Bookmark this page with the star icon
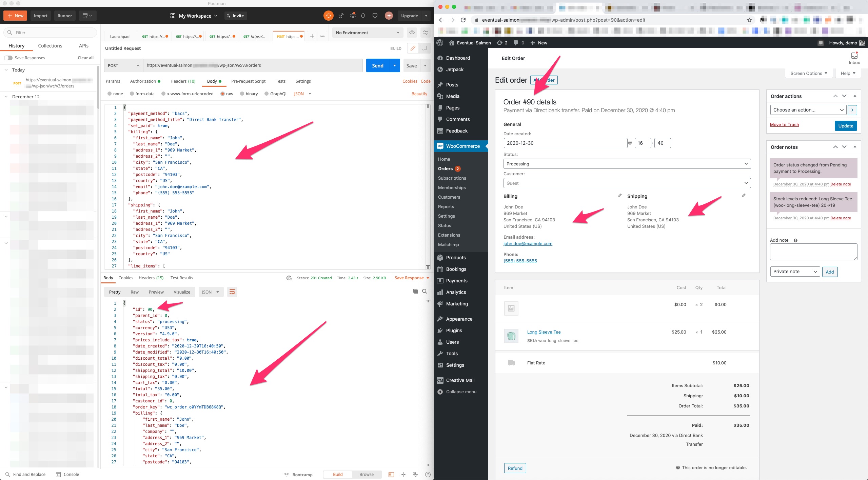The width and height of the screenshot is (868, 480). (x=749, y=20)
